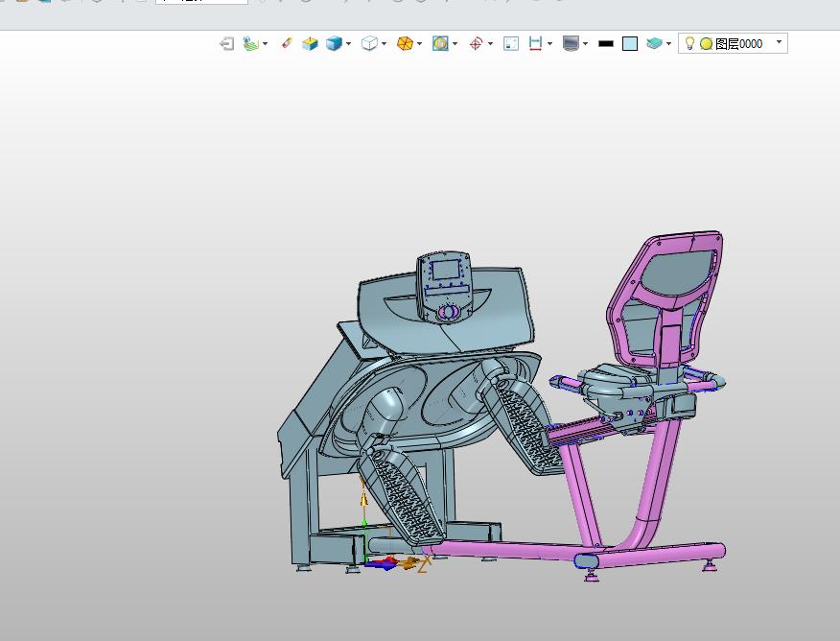Screen dimensions: 840x641
Task: Expand the blue shaded cube dropdown arrow
Action: tap(349, 44)
